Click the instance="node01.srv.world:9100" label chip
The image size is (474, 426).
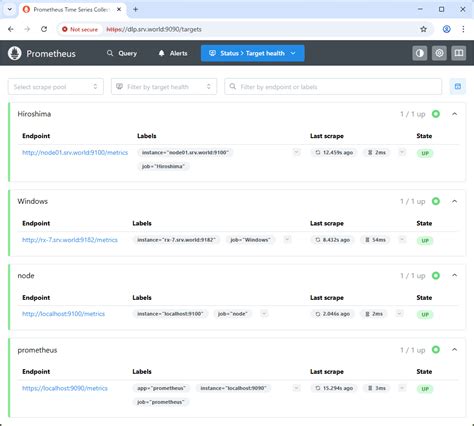[x=185, y=153]
